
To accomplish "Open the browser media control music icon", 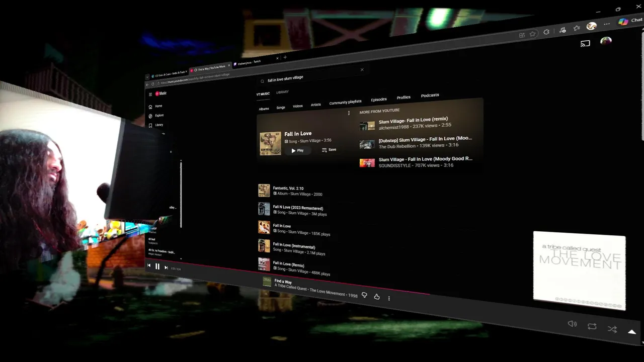I will 562,30.
